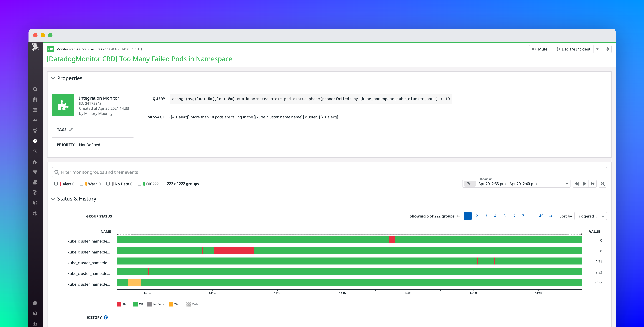This screenshot has width=644, height=327.
Task: Check the OK 222 status filter
Action: click(139, 184)
